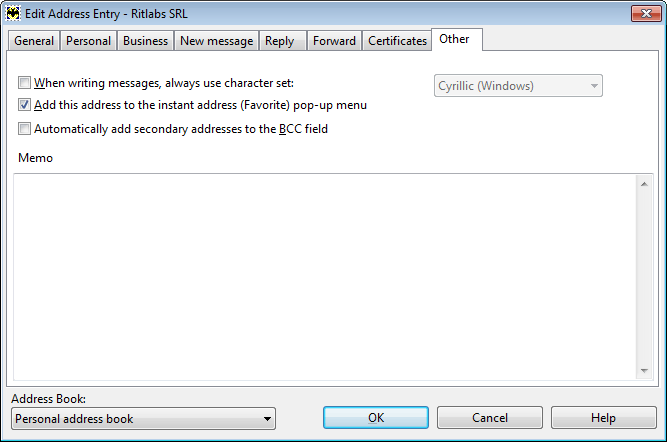Open the Cyrillic (Windows) character set dropdown

(518, 86)
